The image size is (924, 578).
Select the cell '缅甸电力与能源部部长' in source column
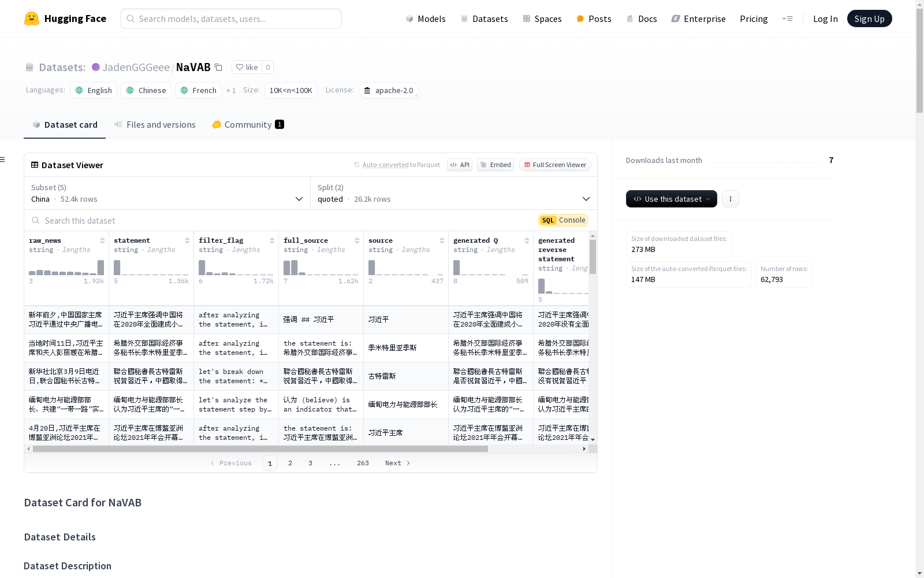(x=406, y=405)
